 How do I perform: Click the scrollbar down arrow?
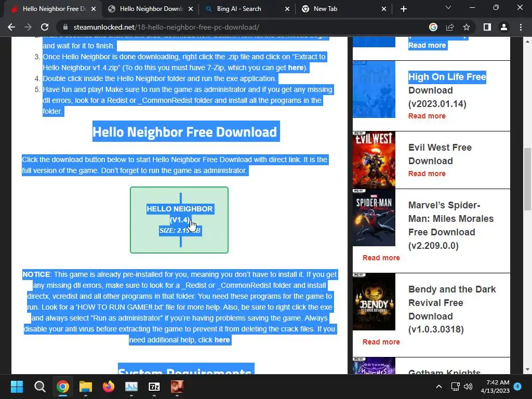(527, 369)
